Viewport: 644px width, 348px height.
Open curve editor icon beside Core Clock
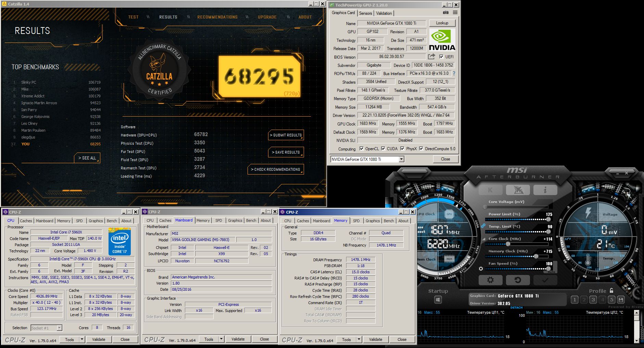point(484,239)
